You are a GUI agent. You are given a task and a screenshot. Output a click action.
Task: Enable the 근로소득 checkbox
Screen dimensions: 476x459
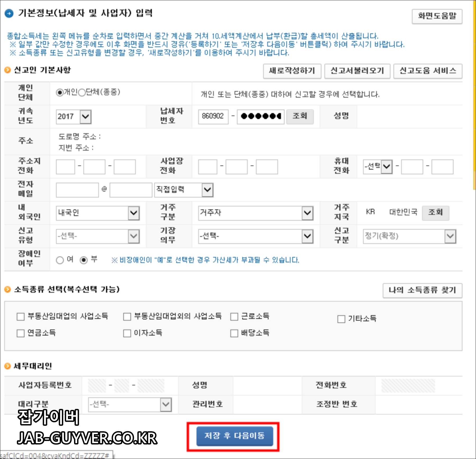(x=234, y=317)
